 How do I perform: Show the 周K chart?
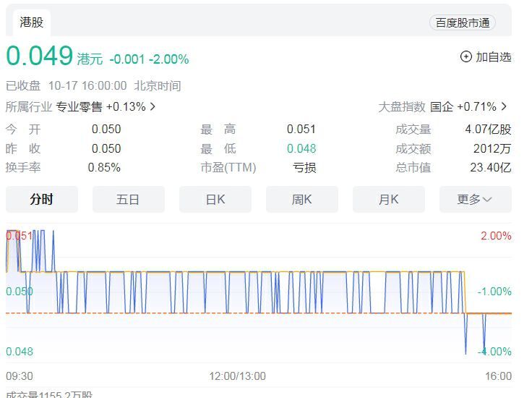point(301,200)
